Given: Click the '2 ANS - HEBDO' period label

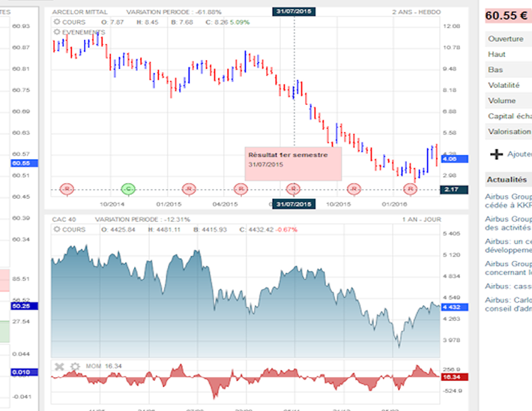Looking at the screenshot, I should click(x=417, y=12).
